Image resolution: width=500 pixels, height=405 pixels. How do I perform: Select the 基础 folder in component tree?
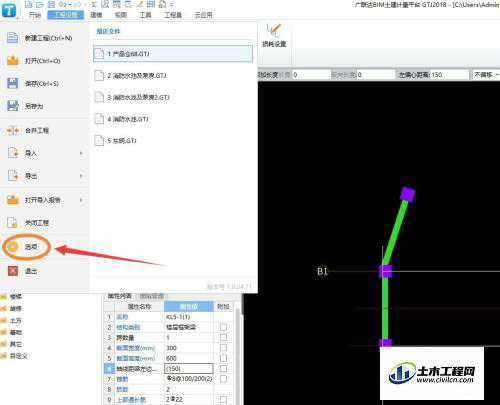pos(15,332)
